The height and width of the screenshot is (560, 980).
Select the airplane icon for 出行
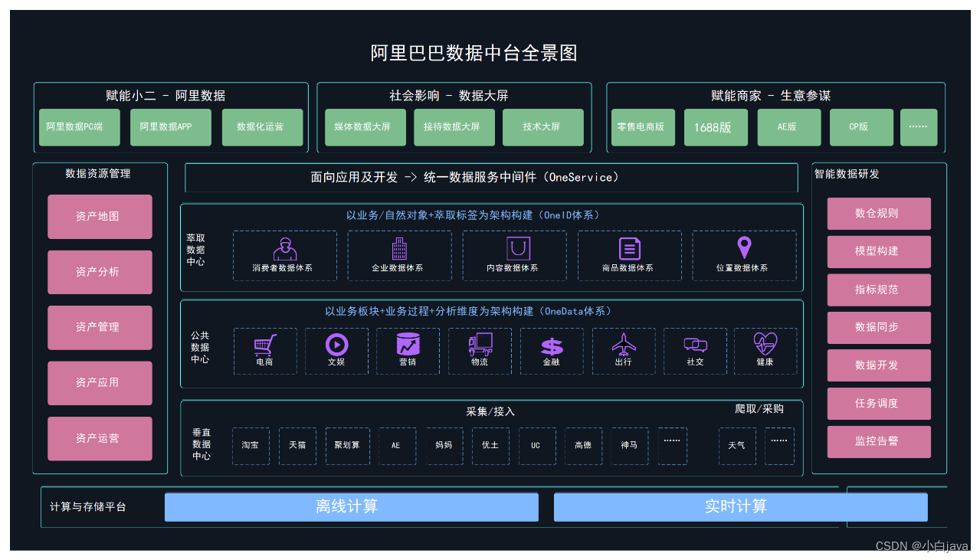click(x=624, y=345)
